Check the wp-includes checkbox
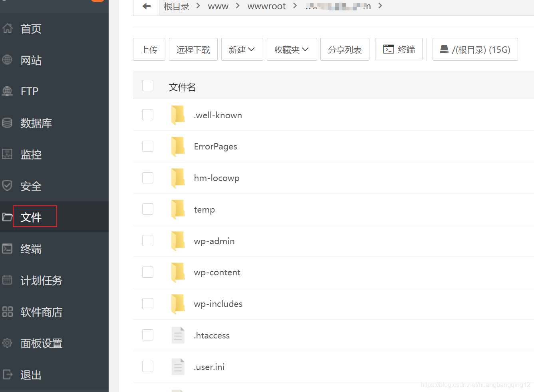534x392 pixels. pyautogui.click(x=148, y=304)
